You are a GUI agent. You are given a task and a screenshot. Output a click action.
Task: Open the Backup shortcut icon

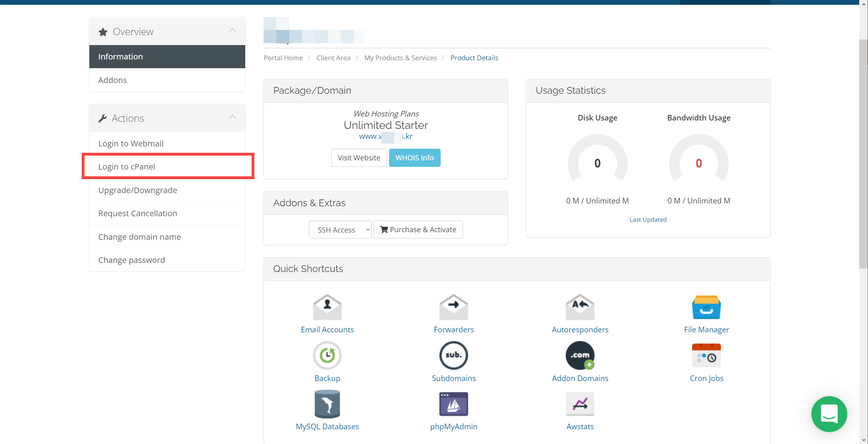pyautogui.click(x=327, y=355)
